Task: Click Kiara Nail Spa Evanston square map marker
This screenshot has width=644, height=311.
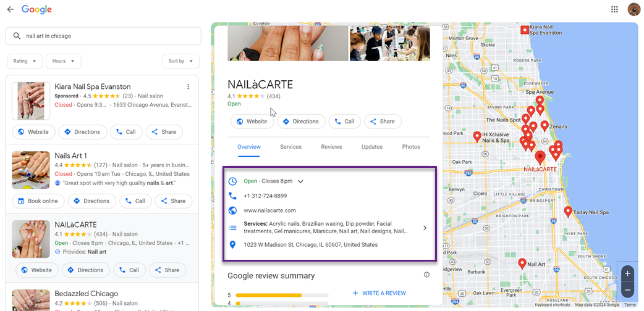Action: 525,30
